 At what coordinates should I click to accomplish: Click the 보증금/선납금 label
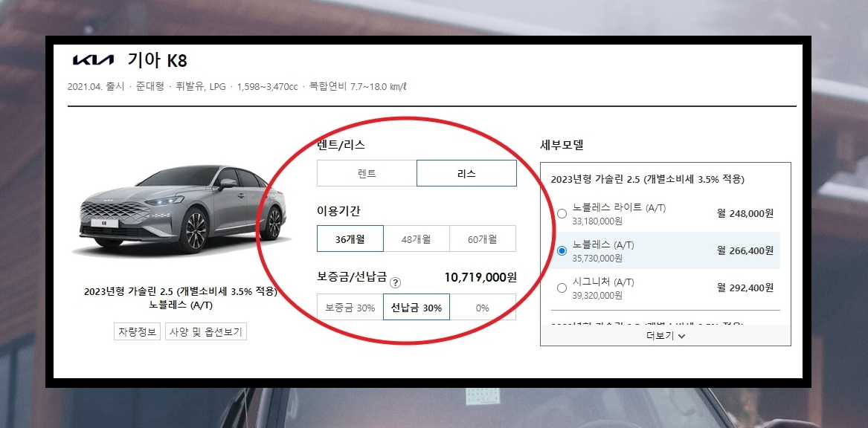coord(352,277)
